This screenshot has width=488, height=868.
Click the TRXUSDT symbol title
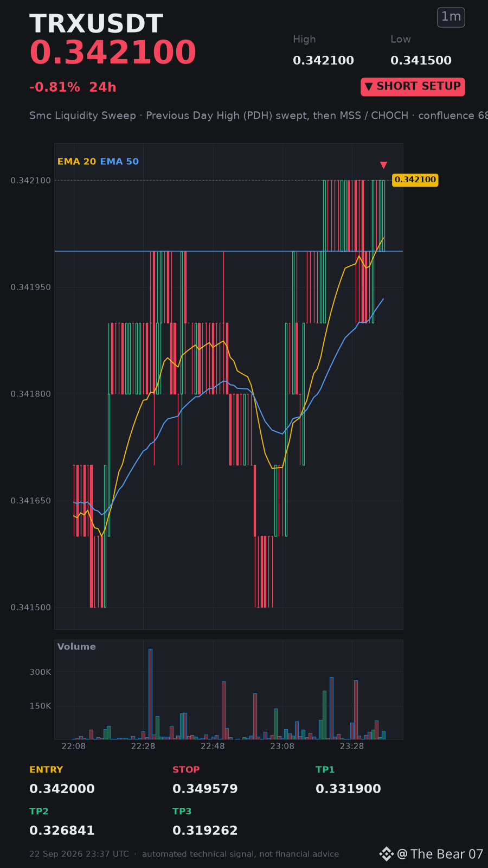(96, 24)
